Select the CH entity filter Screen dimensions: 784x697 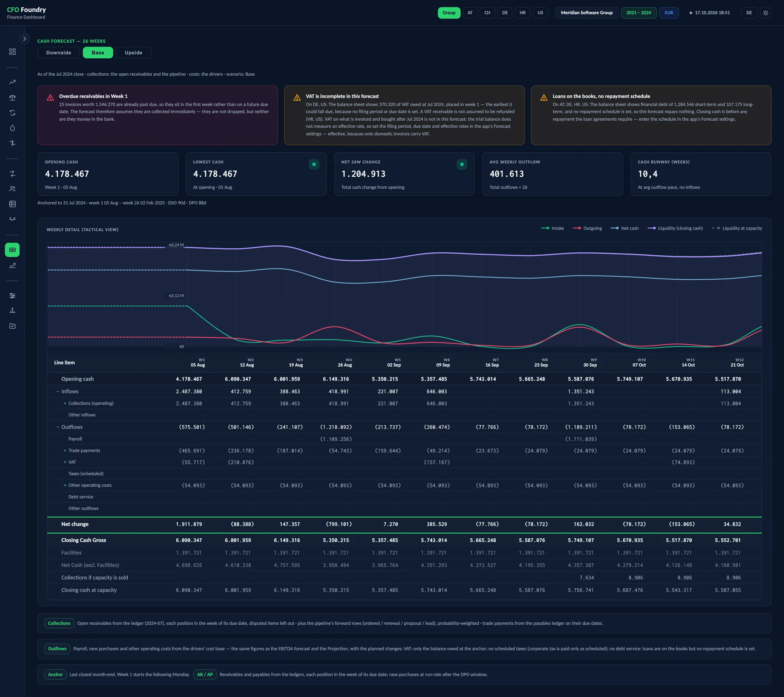[487, 13]
